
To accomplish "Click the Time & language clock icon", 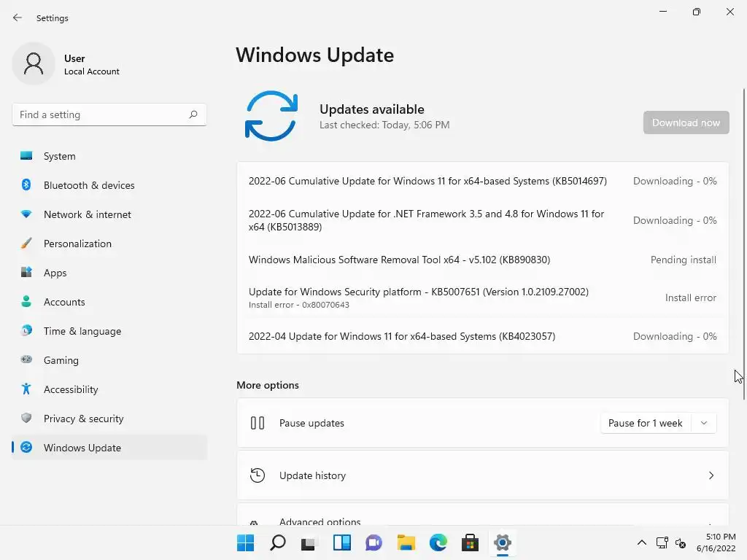I will click(26, 330).
